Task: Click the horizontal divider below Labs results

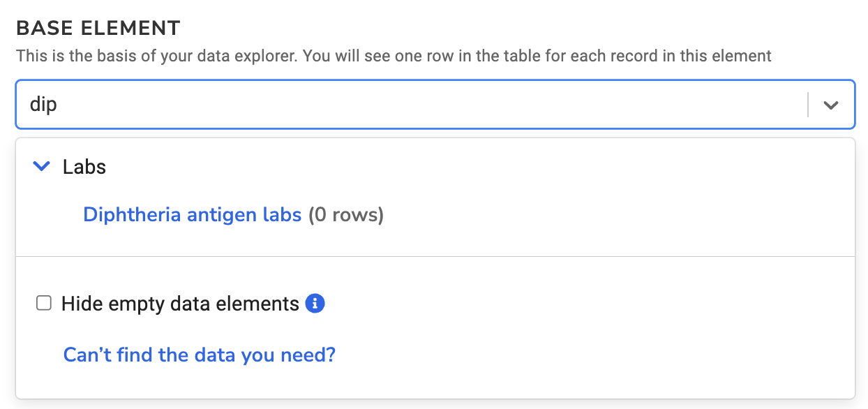Action: tap(435, 256)
